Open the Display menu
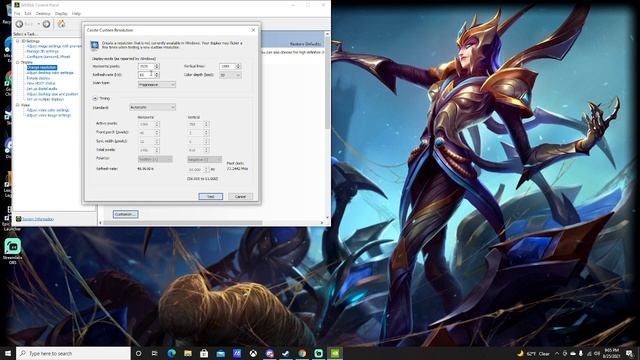This screenshot has height=360, width=640. pyautogui.click(x=61, y=13)
